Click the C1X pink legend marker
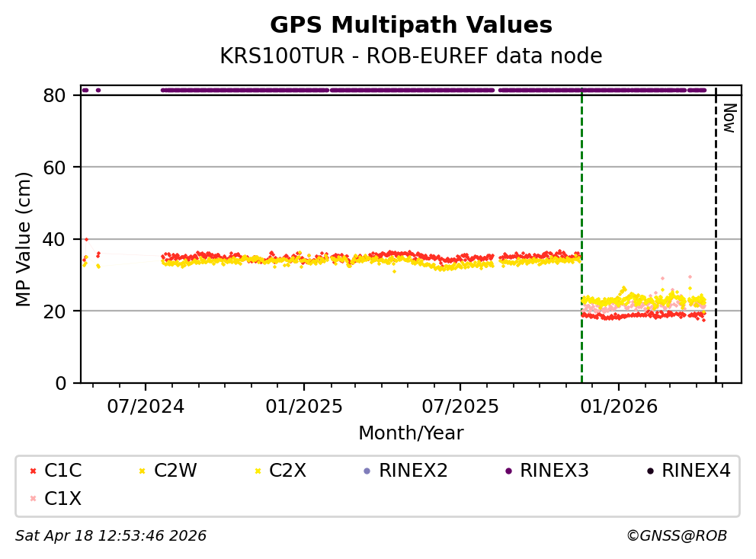This screenshot has width=756, height=559. (x=32, y=499)
